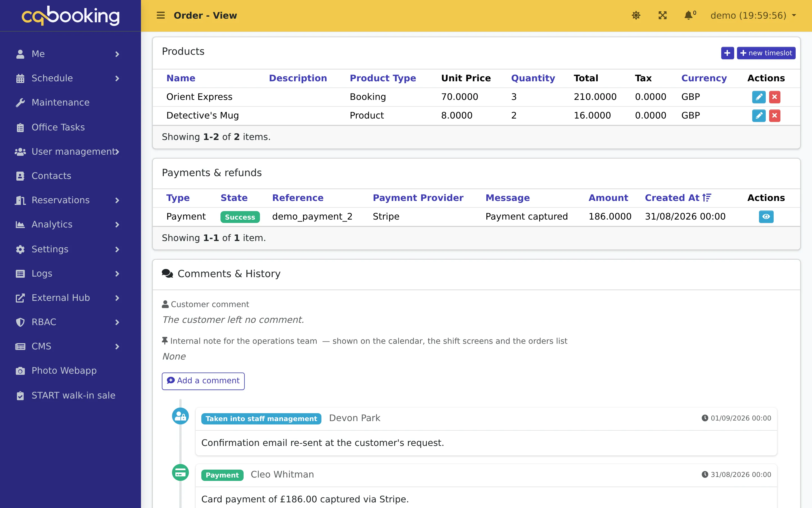Click the Reservations sidebar icon

click(x=20, y=200)
